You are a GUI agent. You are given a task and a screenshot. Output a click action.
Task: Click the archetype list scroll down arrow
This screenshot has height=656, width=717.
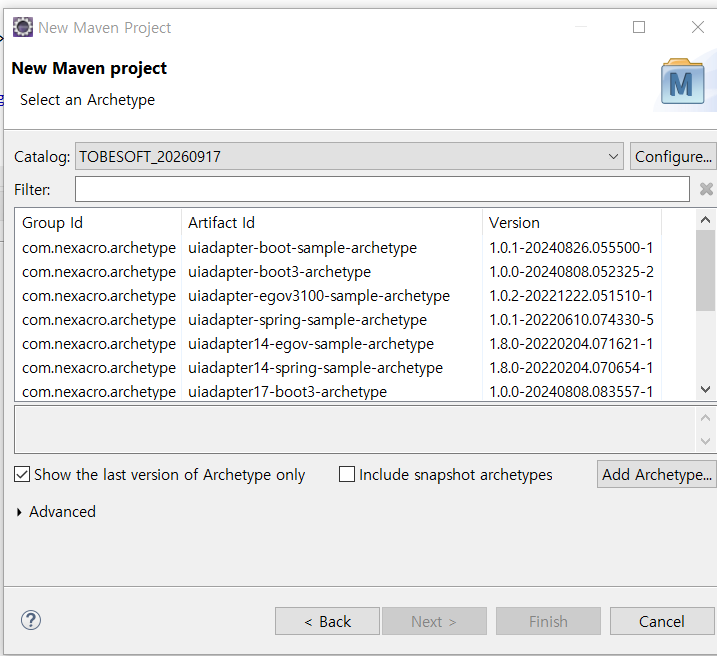click(x=705, y=389)
